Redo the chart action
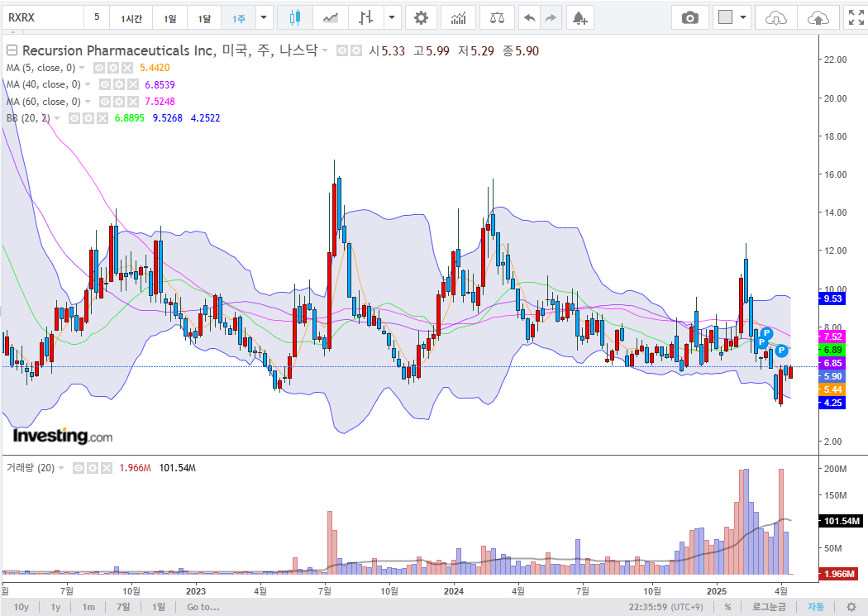This screenshot has height=616, width=868. pos(551,18)
